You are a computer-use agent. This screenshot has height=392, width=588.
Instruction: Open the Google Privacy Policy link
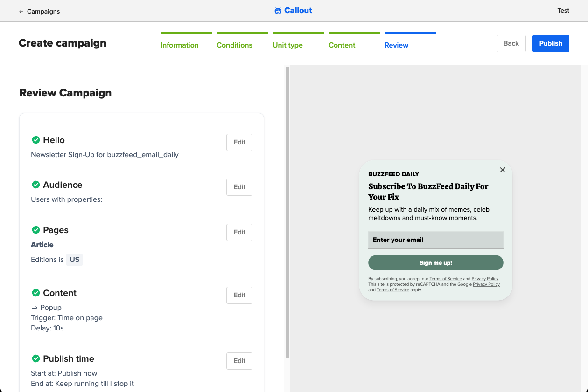tap(486, 284)
